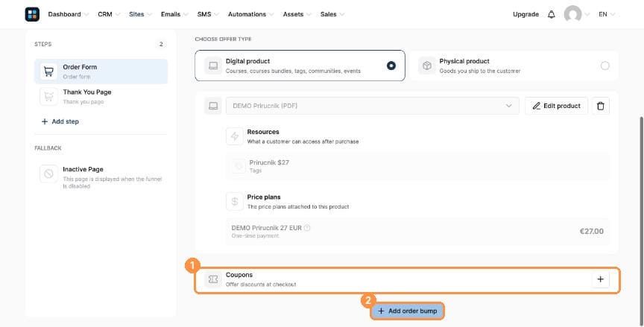This screenshot has height=327, width=644.
Task: Open the account menu chevron beside the avatar
Action: pyautogui.click(x=587, y=14)
